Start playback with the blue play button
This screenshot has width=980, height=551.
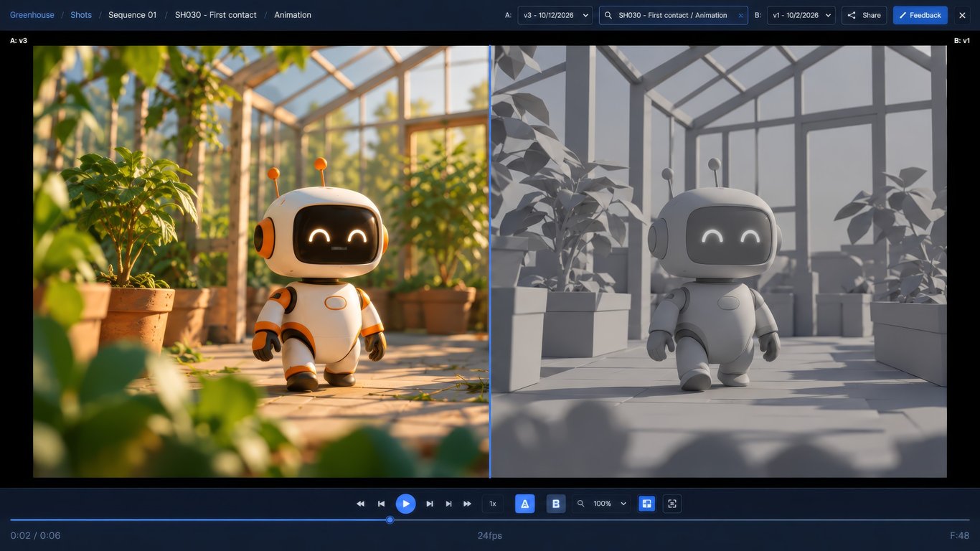pyautogui.click(x=406, y=504)
